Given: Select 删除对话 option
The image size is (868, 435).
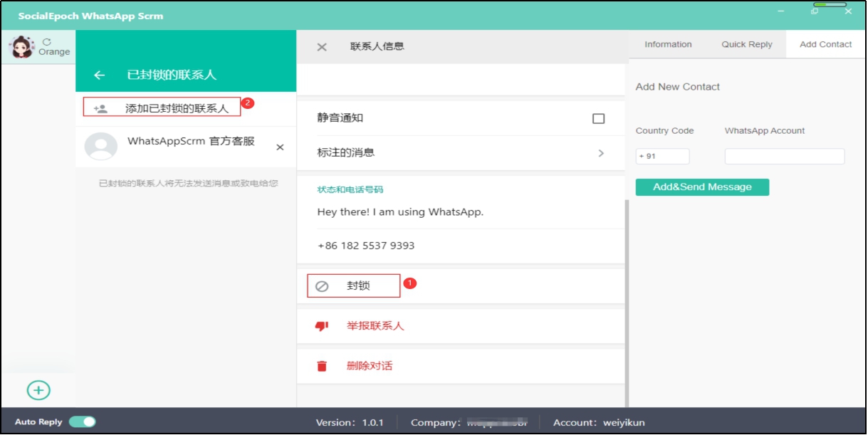Looking at the screenshot, I should click(x=370, y=365).
